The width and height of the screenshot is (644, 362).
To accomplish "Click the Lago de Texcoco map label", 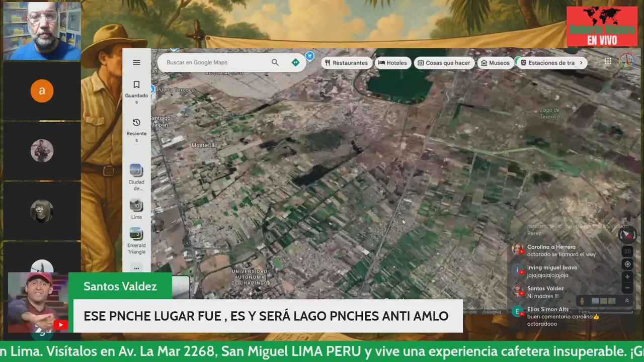I will [550, 113].
